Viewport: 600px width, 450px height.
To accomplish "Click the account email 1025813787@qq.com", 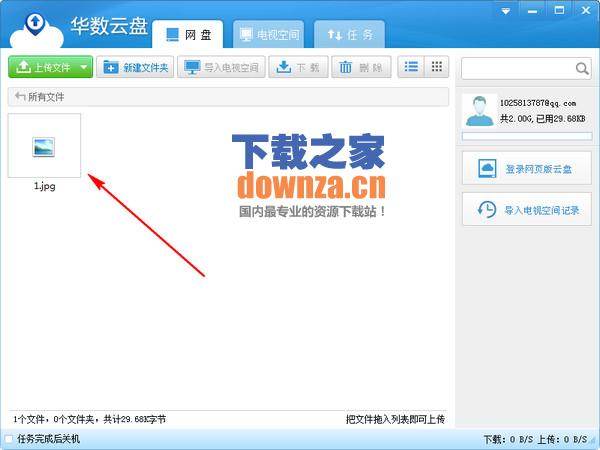I will [538, 103].
